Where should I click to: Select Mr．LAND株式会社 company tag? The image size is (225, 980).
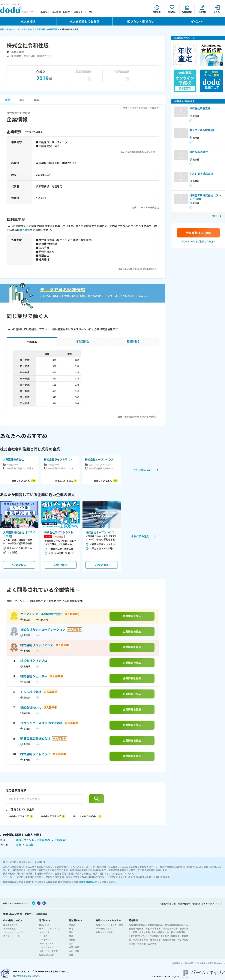click(x=87, y=816)
